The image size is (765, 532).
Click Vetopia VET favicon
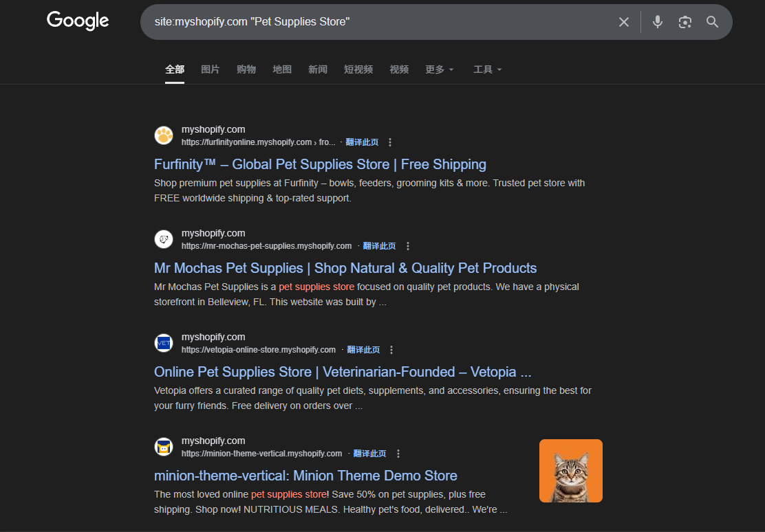[164, 343]
